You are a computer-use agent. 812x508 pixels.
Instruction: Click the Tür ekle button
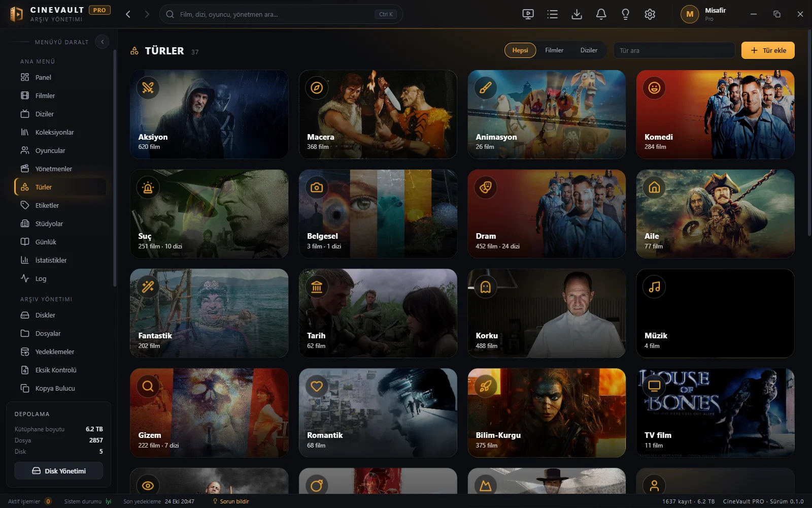(x=768, y=50)
